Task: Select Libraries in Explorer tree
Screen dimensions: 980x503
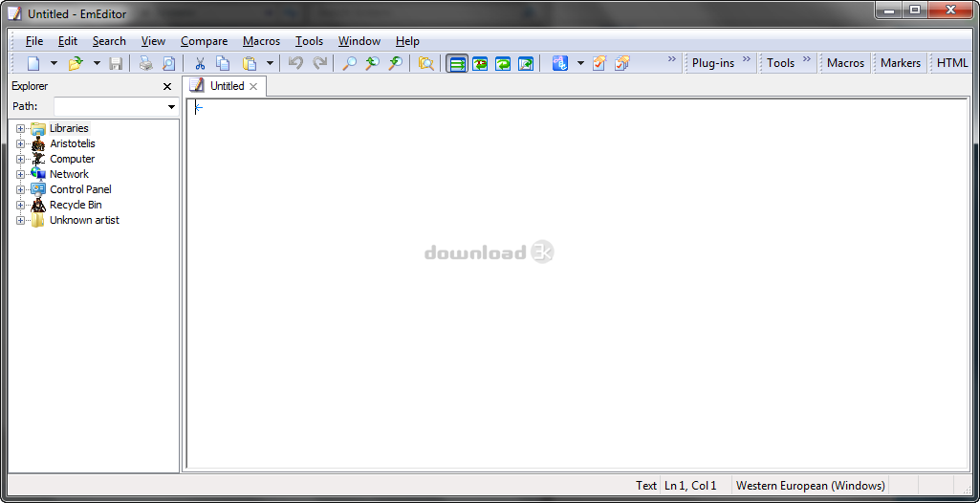Action: point(70,128)
